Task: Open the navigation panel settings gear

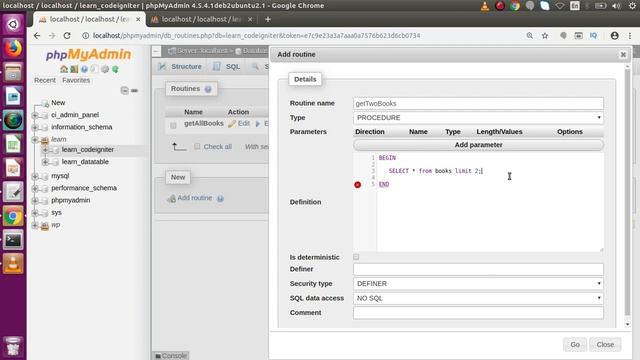Action: [x=105, y=69]
